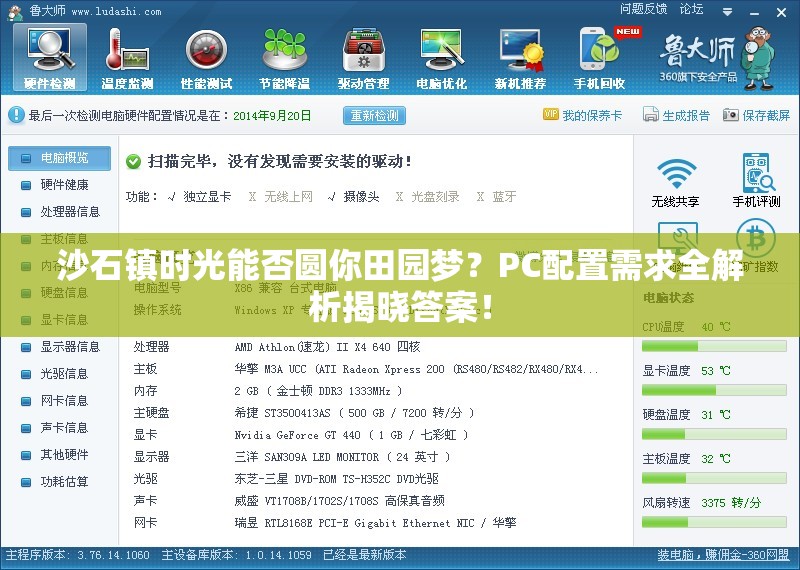Screen dimensions: 800x570
Task: Click the 风扇转速 progress bar
Action: pos(714,522)
